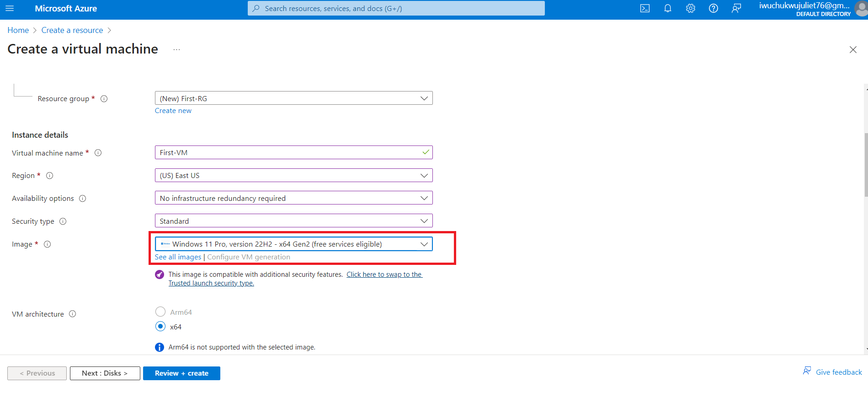Image resolution: width=868 pixels, height=393 pixels.
Task: Click the Arm64 not supported message
Action: [242, 347]
